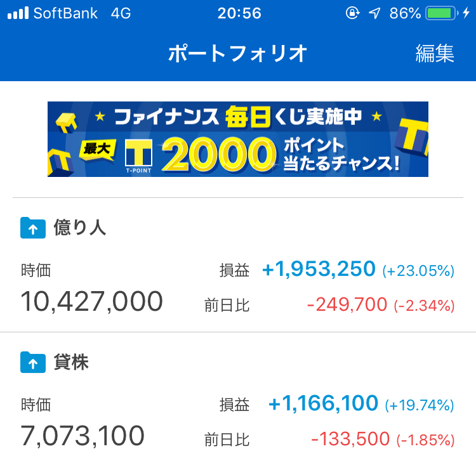
Task: Tap 貸株 day change -133,500
Action: (x=350, y=439)
